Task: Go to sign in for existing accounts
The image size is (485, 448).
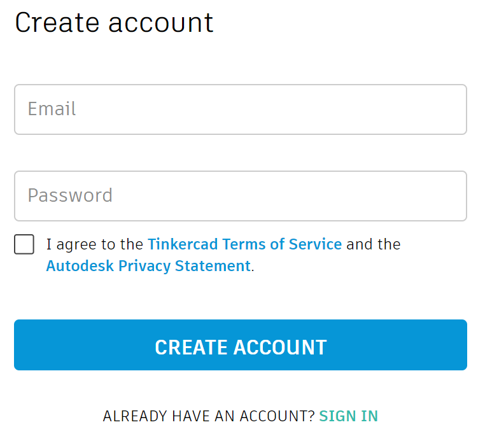Action: (348, 417)
